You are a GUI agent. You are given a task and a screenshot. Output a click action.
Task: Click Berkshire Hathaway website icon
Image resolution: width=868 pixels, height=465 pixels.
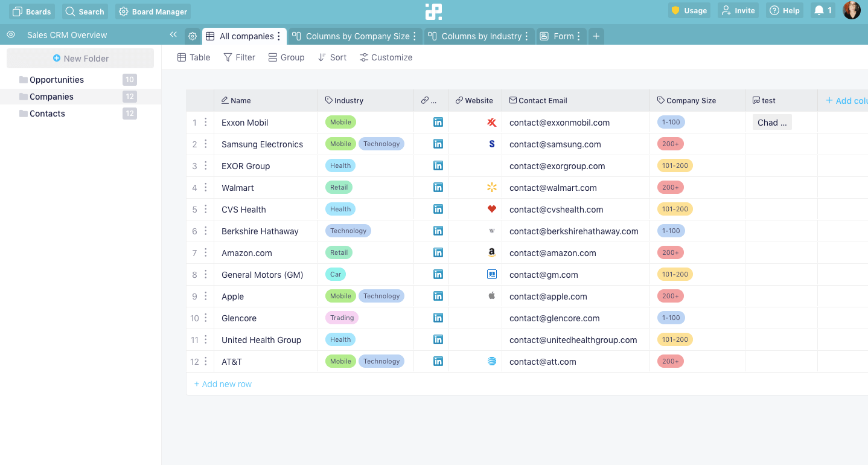point(492,231)
